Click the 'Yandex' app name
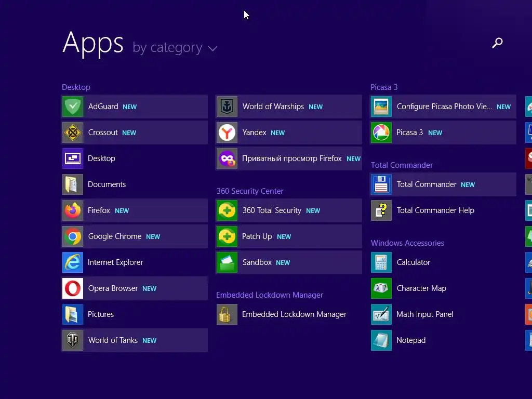 pos(254,132)
